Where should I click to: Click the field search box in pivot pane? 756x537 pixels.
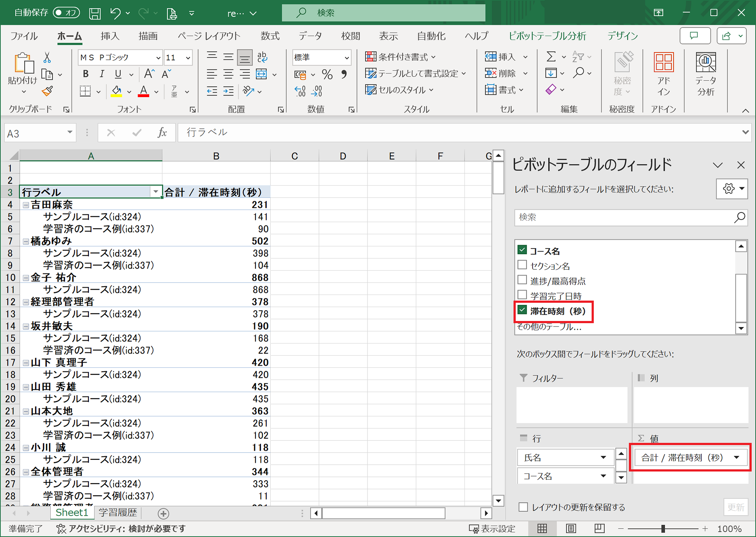pos(631,217)
